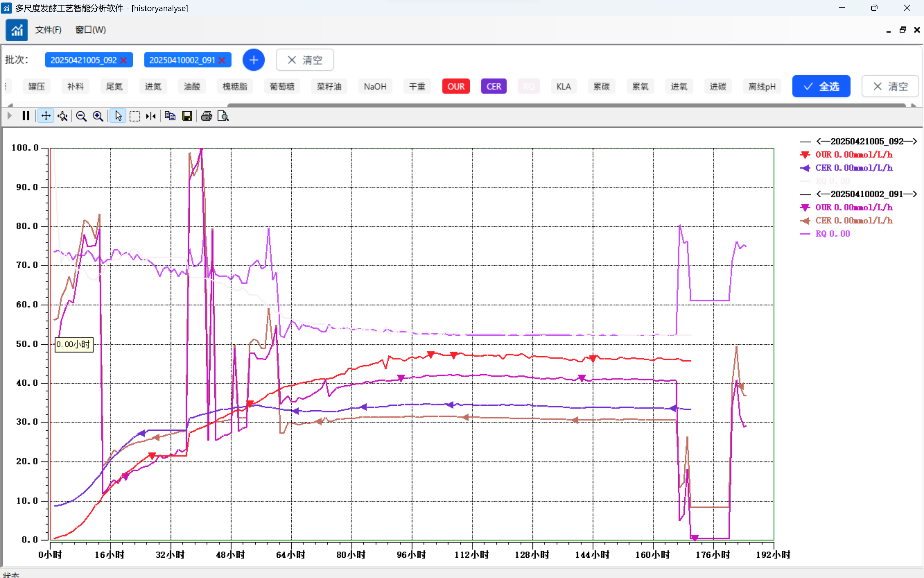Click the parameter tag row's horizontal scrollbar thumb
The image size is (924, 578).
(x=567, y=105)
